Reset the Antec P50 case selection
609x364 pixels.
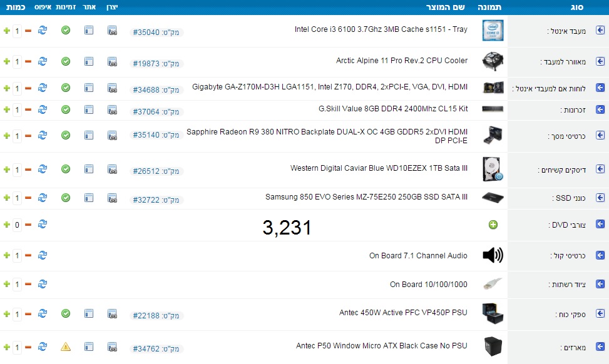[x=43, y=346]
